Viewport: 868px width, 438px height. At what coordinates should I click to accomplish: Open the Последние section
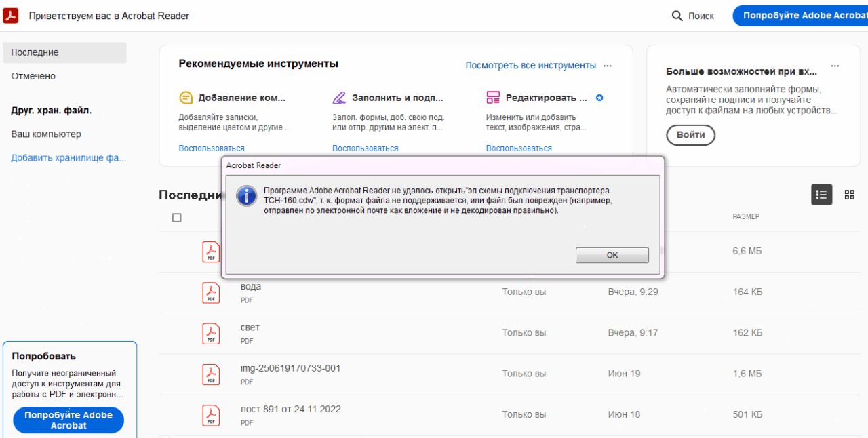64,52
